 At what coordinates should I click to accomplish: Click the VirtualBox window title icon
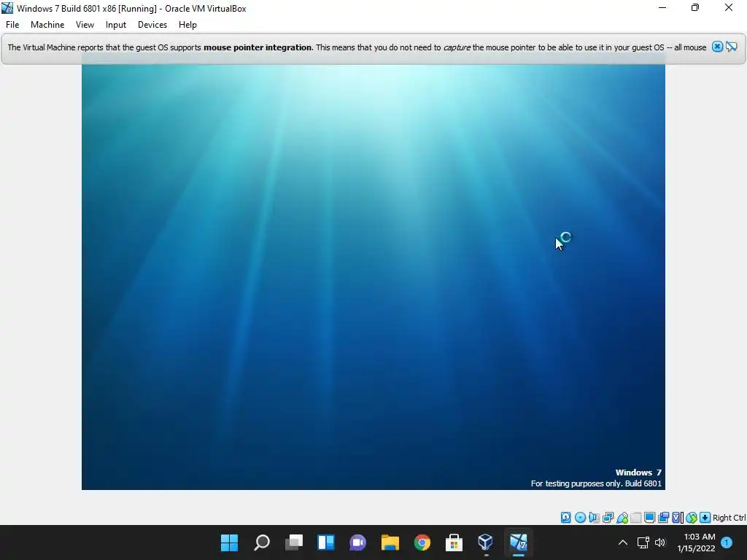[7, 8]
